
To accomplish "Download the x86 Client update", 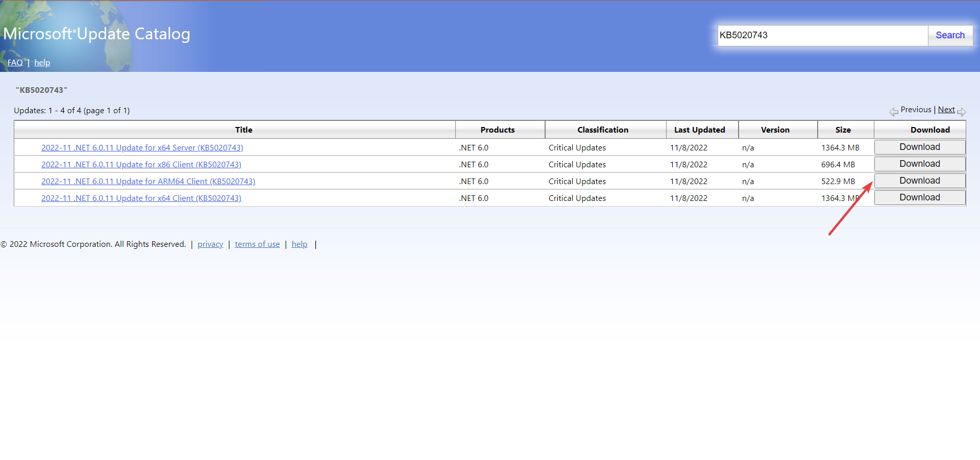I will [920, 164].
